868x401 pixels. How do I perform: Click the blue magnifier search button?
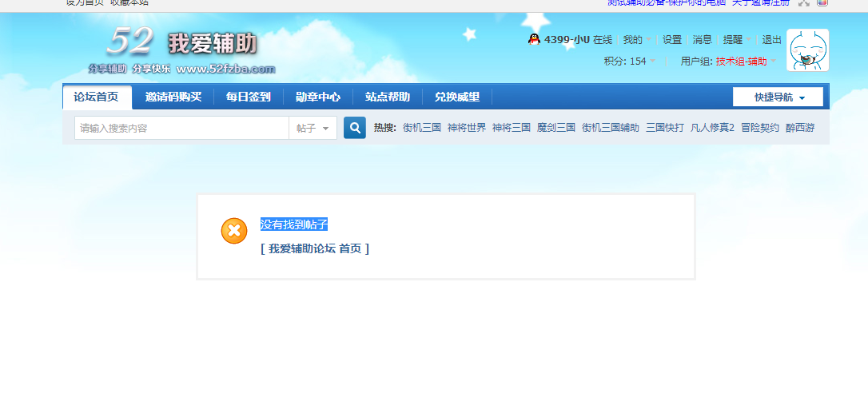click(355, 128)
